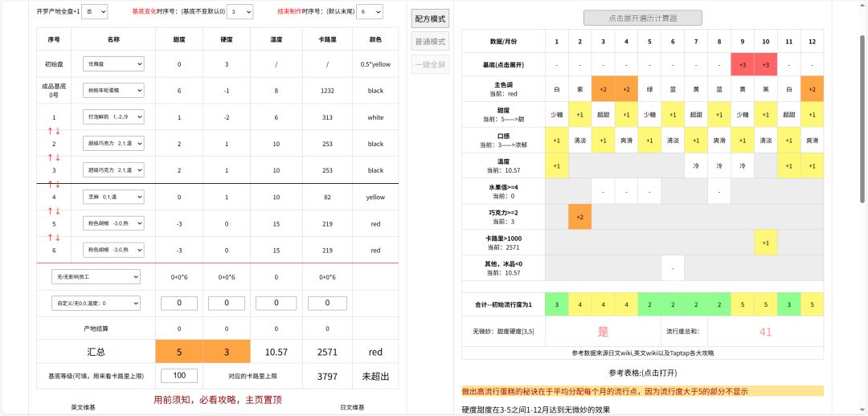Open row 4 ingredient dropdown 芝麻
This screenshot has width=868, height=416.
[x=113, y=197]
